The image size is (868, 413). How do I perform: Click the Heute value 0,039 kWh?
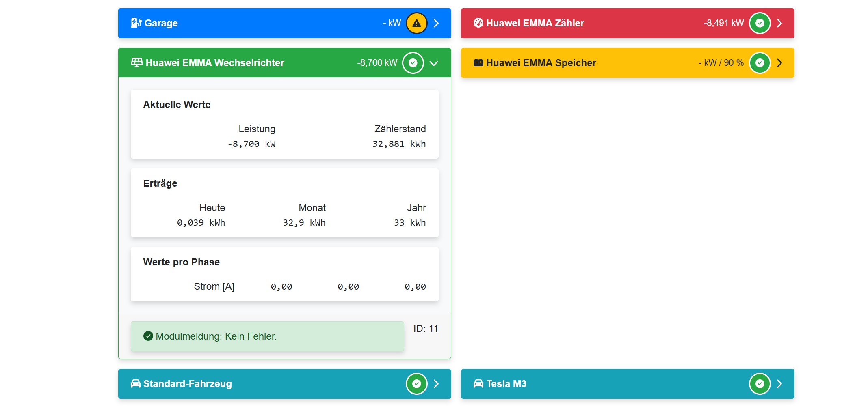pyautogui.click(x=201, y=223)
